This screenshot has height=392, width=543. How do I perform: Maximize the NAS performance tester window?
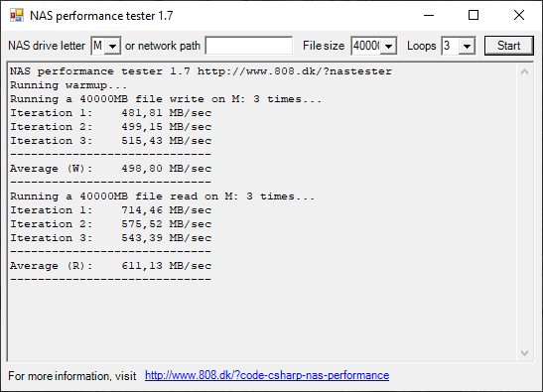tap(474, 15)
